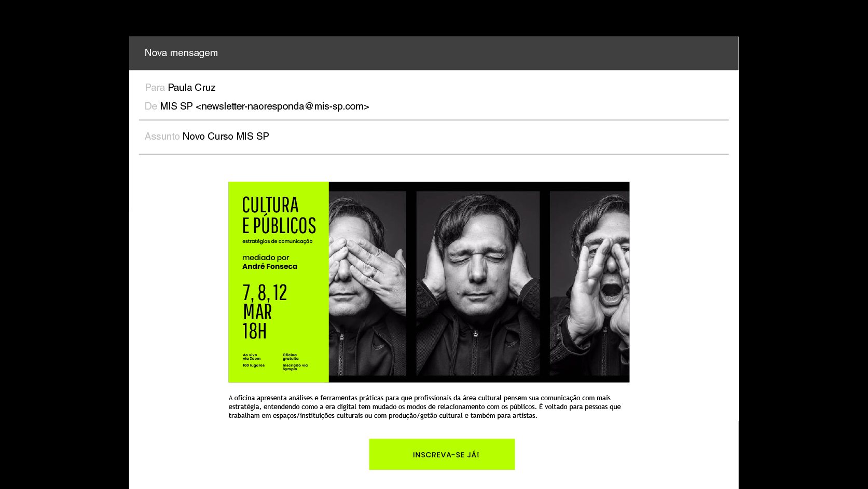Click the Para field label
The image size is (868, 489).
tap(155, 88)
